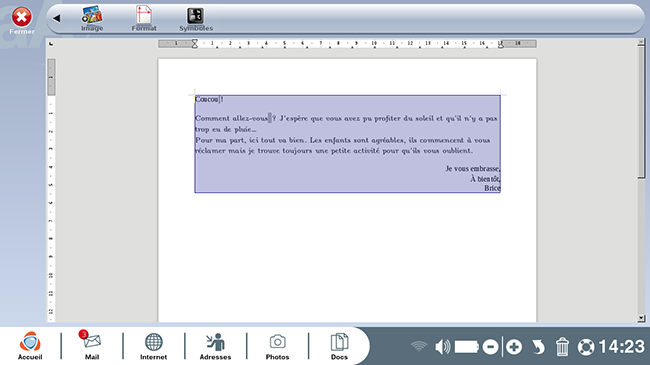Open the Format page tool

tap(144, 19)
